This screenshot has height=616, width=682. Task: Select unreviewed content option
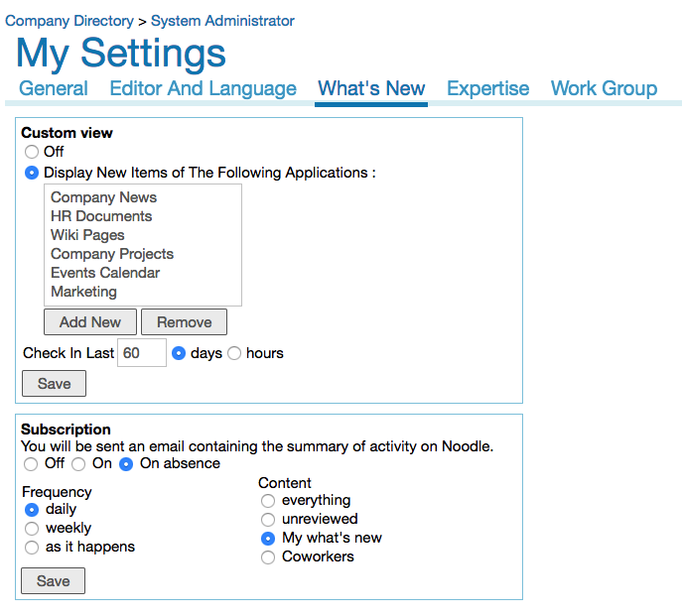tap(267, 520)
